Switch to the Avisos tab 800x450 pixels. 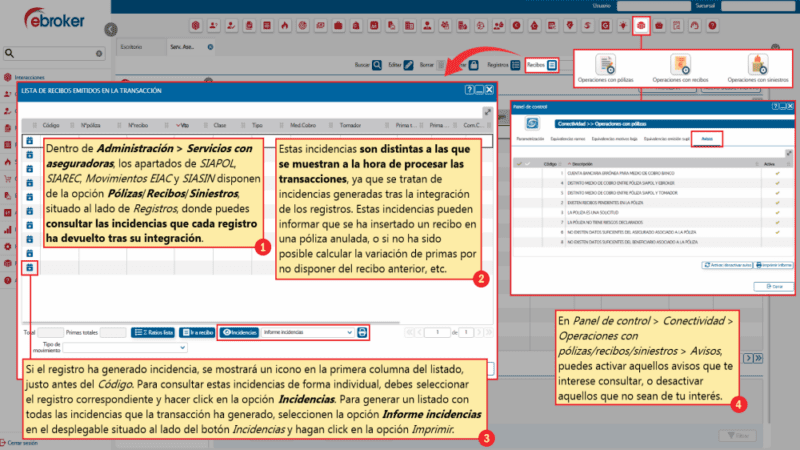tap(707, 139)
